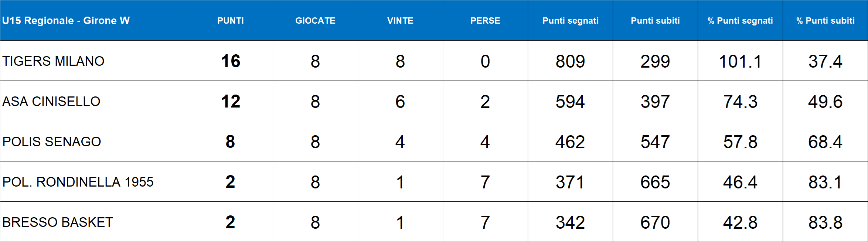Select the GIOCATE column header
The image size is (868, 242).
(x=315, y=21)
